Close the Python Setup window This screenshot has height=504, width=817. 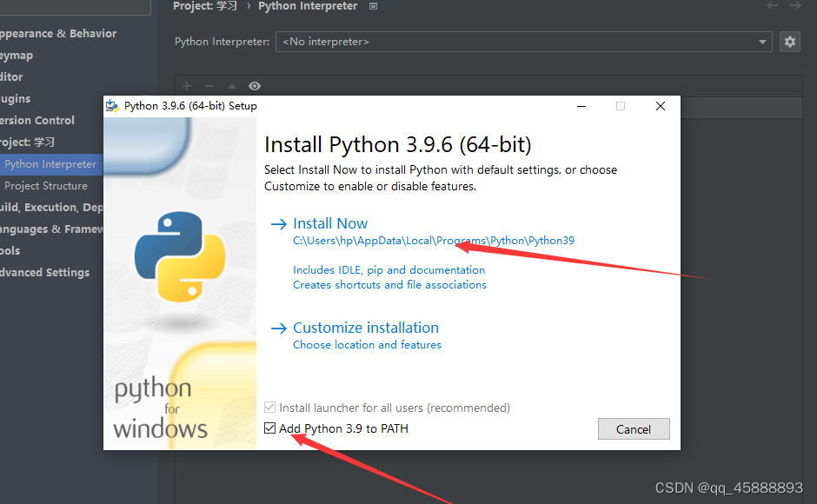[x=661, y=106]
